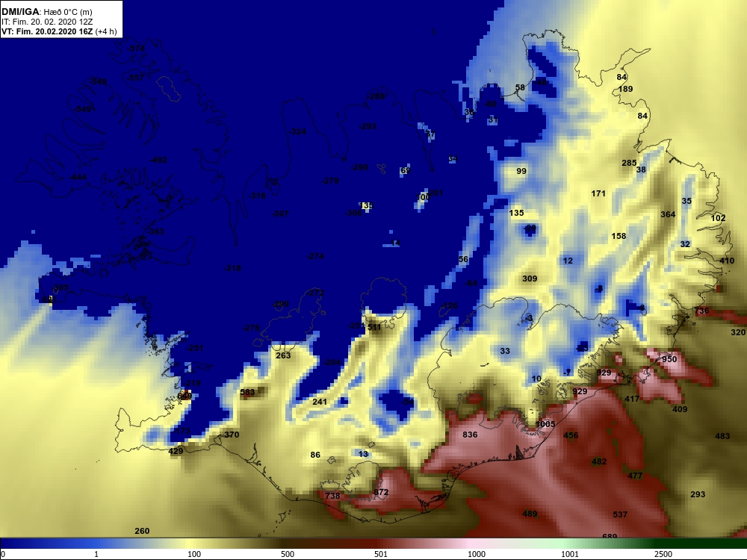Click the map value 409
747x560 pixels.
pos(680,409)
